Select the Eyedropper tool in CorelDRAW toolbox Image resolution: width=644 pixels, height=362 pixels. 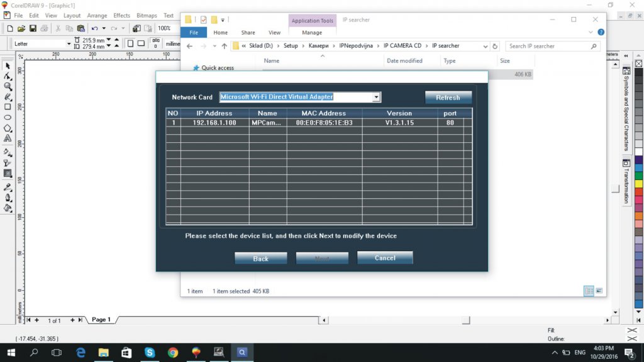point(8,187)
